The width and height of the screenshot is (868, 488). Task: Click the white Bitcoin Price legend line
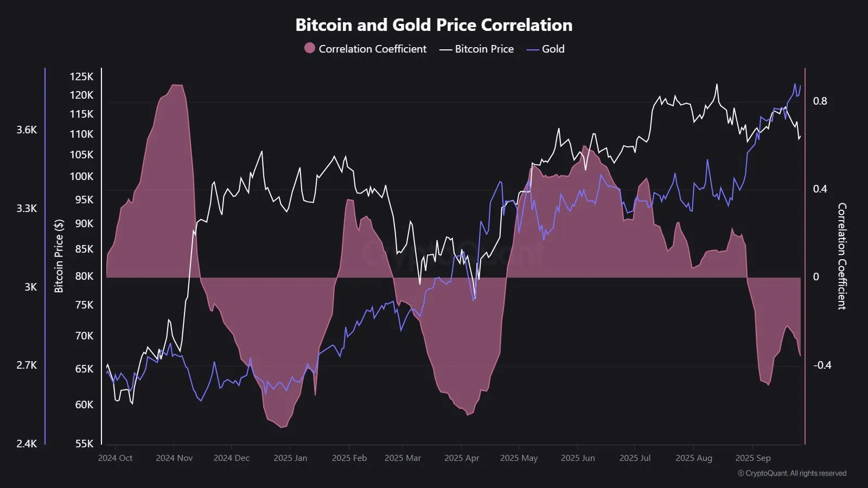coord(445,49)
